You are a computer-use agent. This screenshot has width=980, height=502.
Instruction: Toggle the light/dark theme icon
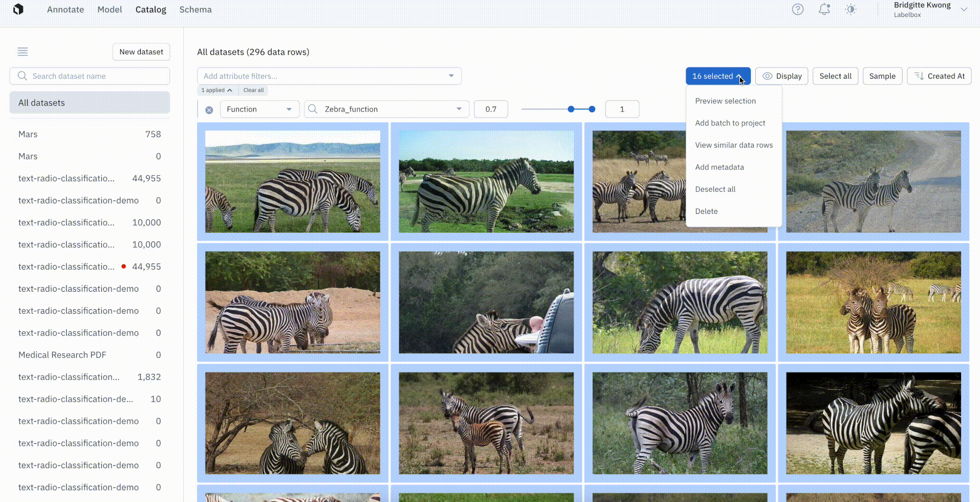851,9
